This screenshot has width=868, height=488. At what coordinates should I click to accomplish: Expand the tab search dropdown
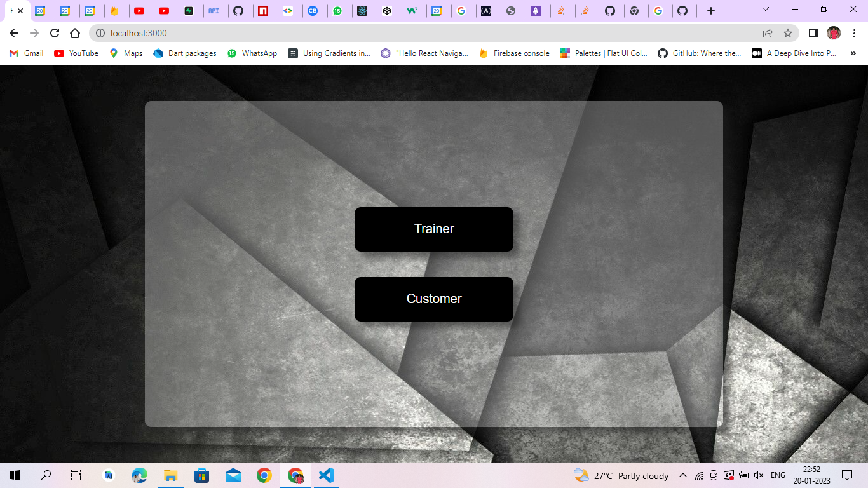[766, 10]
